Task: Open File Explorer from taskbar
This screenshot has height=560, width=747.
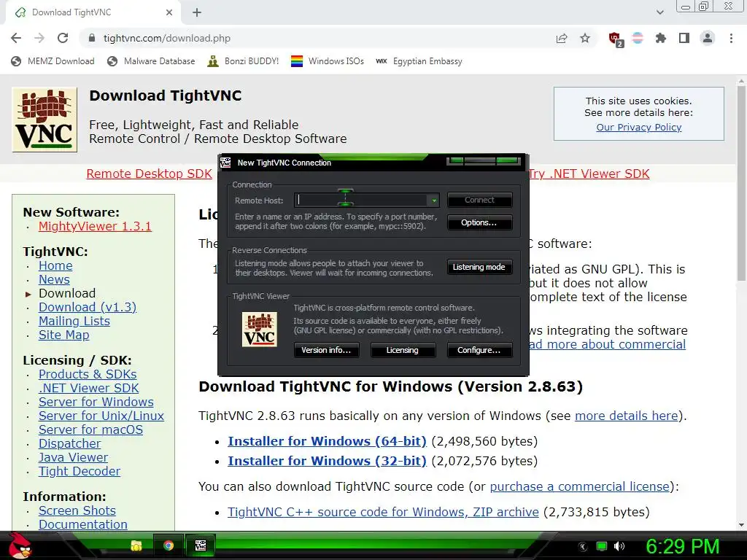Action: click(x=136, y=545)
